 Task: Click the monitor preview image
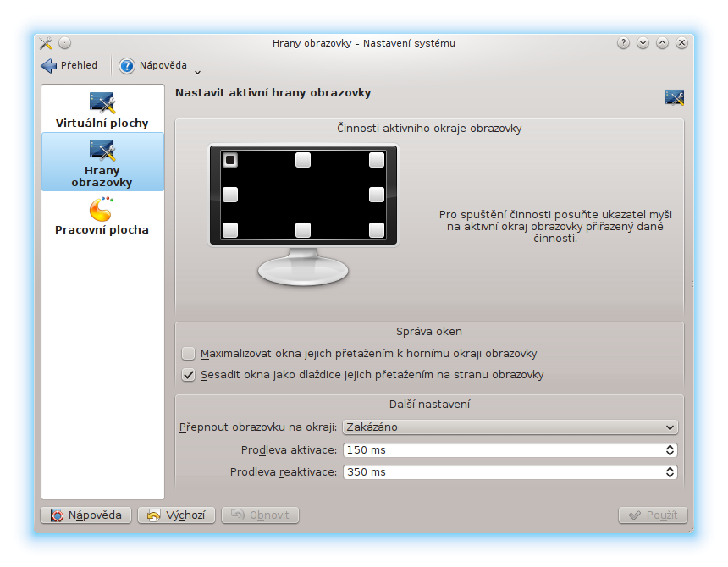303,215
